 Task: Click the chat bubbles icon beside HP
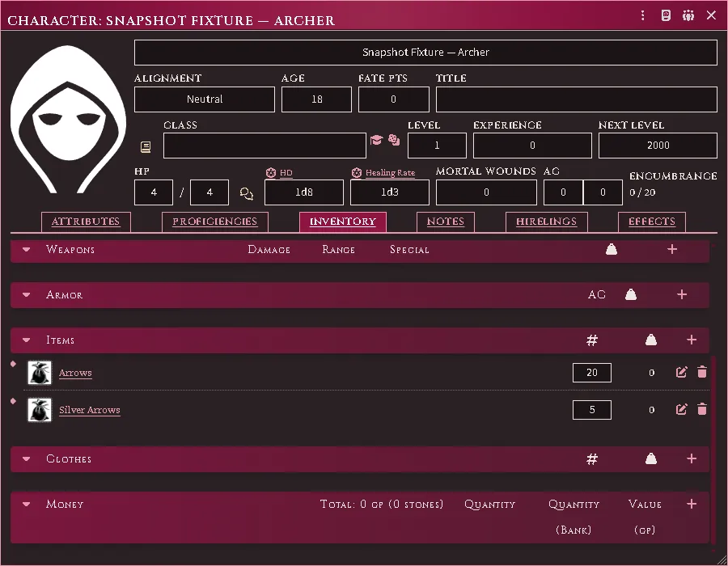(x=247, y=193)
